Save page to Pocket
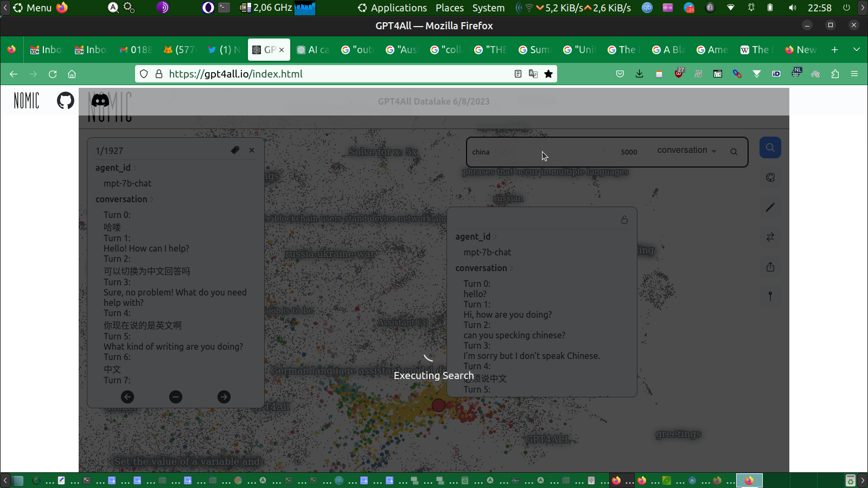Viewport: 868px width, 488px height. pyautogui.click(x=620, y=74)
